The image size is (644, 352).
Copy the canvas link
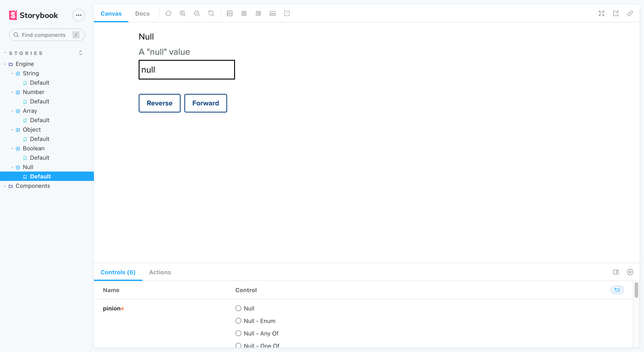[630, 13]
